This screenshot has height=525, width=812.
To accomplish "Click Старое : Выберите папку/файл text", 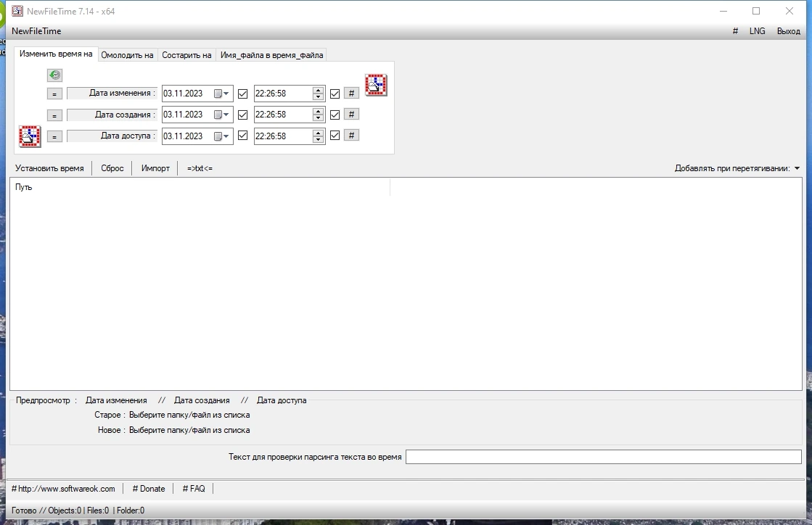I will tap(172, 415).
